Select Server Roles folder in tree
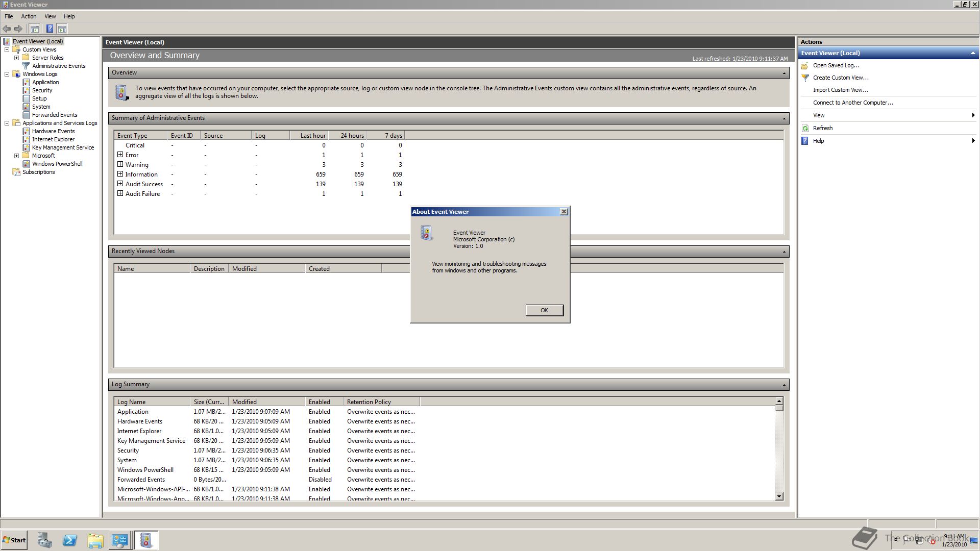The width and height of the screenshot is (980, 551). (47, 58)
